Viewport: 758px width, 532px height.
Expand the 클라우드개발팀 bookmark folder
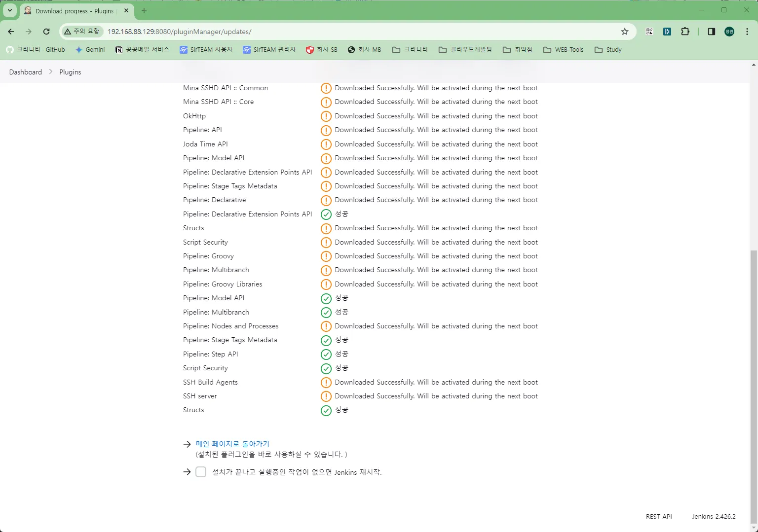[x=465, y=50]
